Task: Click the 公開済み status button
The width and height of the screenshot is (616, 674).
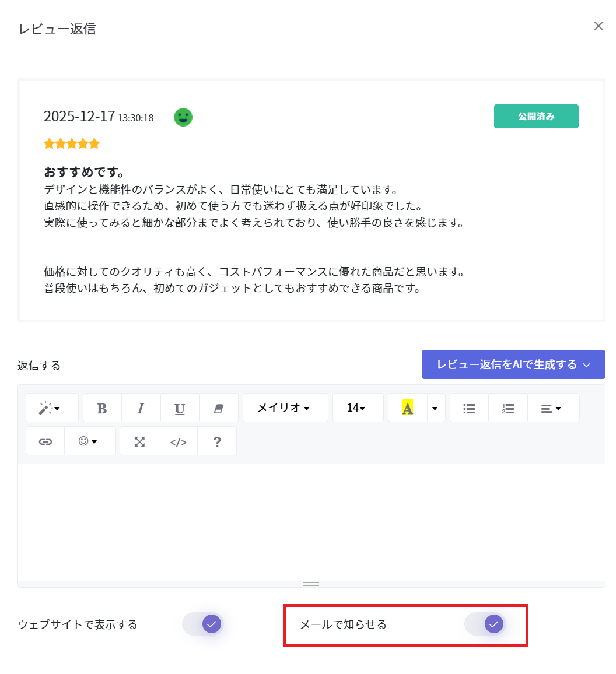Action: pyautogui.click(x=535, y=116)
